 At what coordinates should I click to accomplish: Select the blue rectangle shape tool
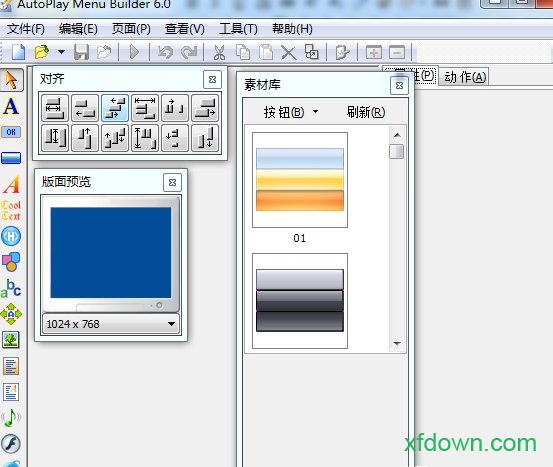[11, 158]
